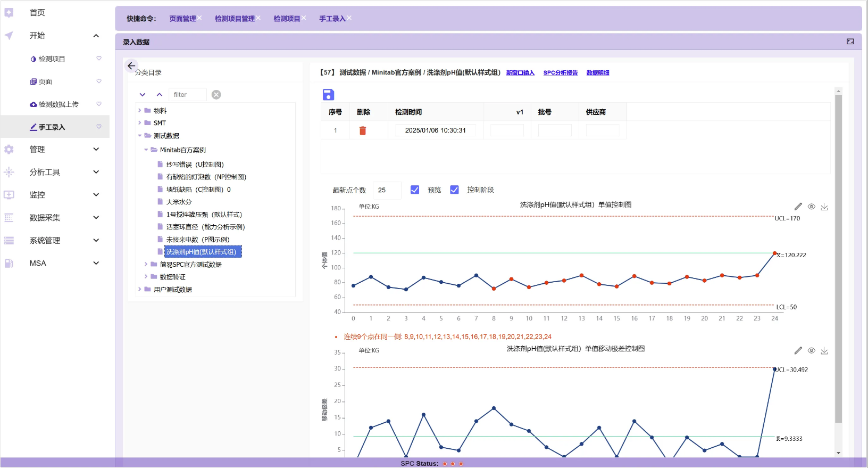Open the 数据明细 link
Image resolution: width=868 pixels, height=468 pixels.
click(x=598, y=73)
